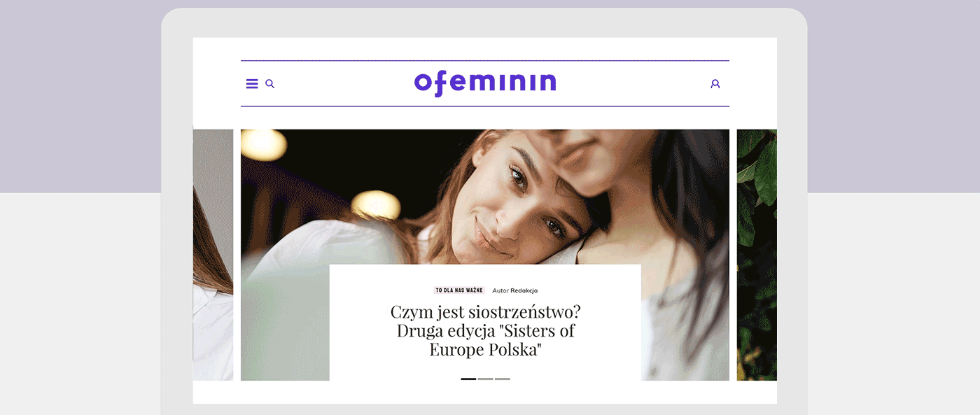Viewport: 980px width, 415px height.
Task: Open the user account icon
Action: [715, 84]
